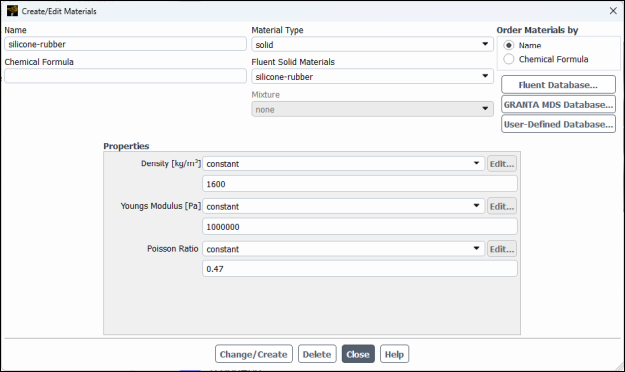Screen dimensions: 625x372
Task: Select Name radio button for ordering
Action: tap(509, 45)
